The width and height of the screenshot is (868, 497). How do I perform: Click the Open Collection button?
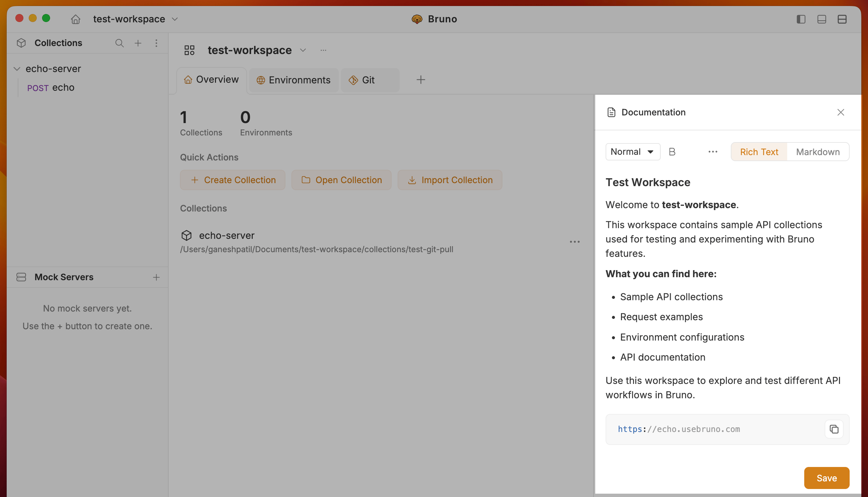pos(341,180)
